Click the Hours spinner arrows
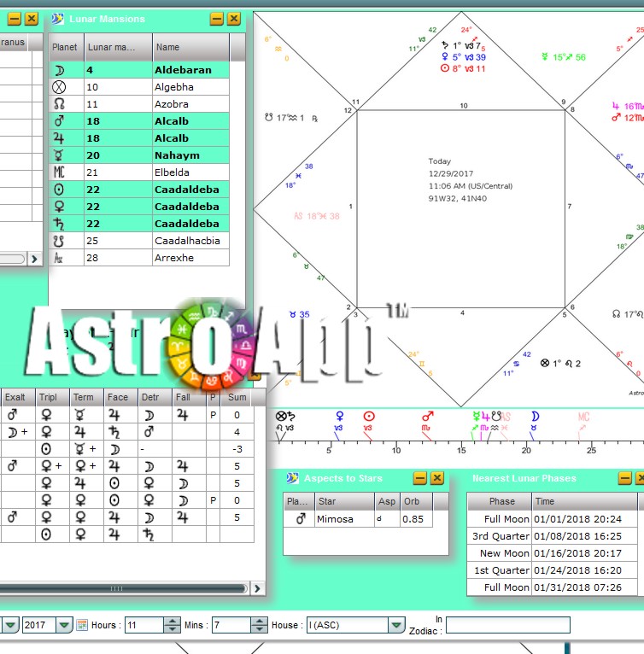The height and width of the screenshot is (654, 644). (172, 625)
